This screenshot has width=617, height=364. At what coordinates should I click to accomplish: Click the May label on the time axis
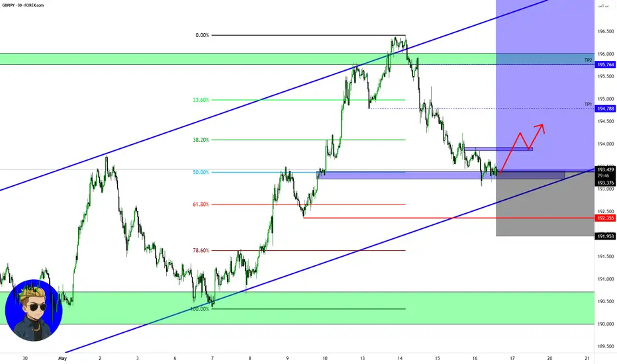[63, 359]
